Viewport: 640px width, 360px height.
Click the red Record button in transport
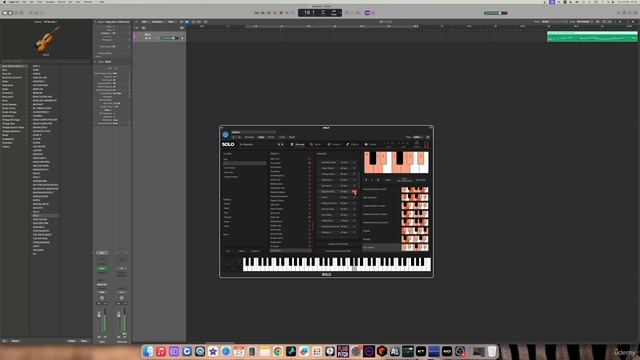281,13
